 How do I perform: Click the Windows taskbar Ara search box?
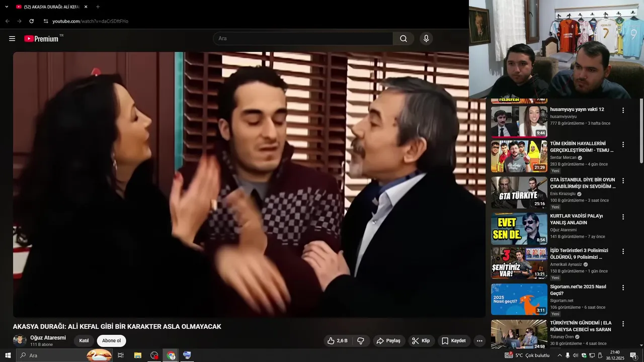click(x=65, y=355)
